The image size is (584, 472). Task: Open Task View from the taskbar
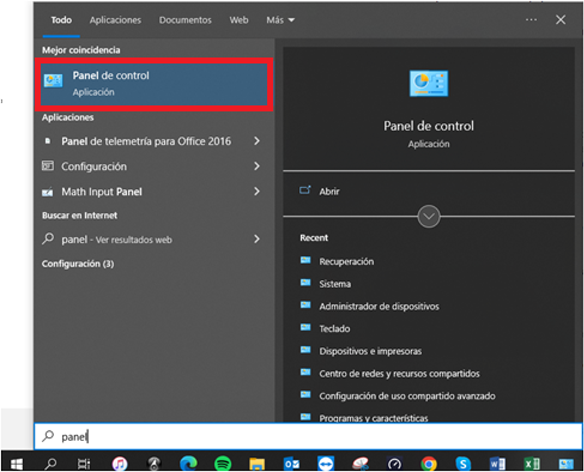point(84,464)
